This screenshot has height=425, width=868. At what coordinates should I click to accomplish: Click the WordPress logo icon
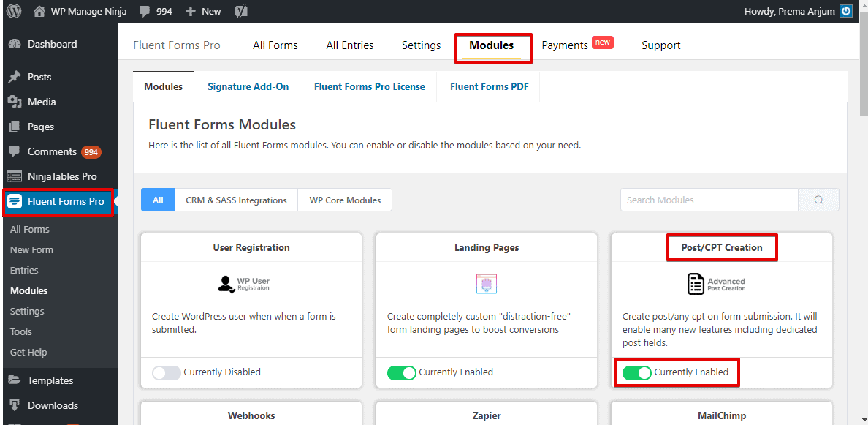point(13,11)
